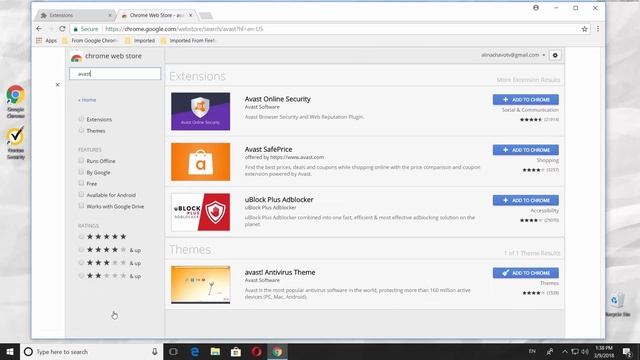640x360 pixels.
Task: Open the Avast Online Security title
Action: click(x=278, y=99)
